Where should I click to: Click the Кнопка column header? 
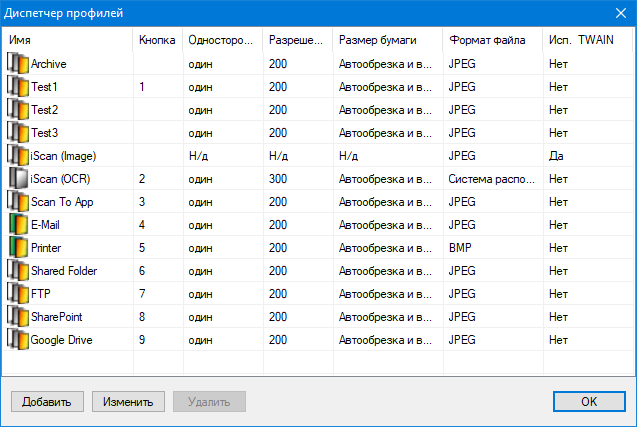click(x=157, y=40)
